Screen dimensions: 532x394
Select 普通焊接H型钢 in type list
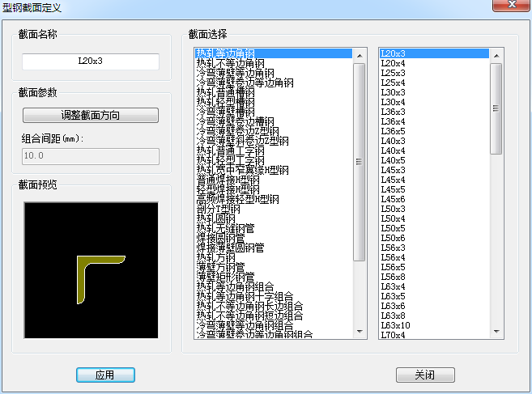pyautogui.click(x=274, y=180)
